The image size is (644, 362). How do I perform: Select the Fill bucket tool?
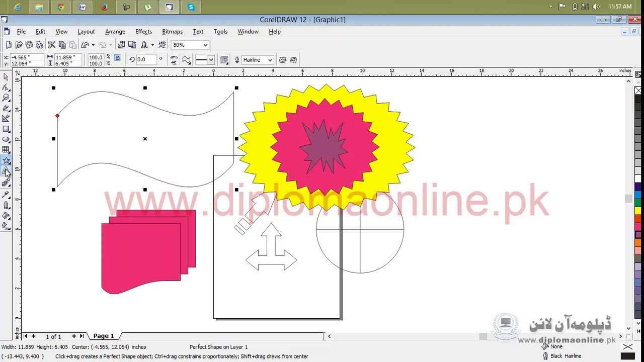point(6,216)
